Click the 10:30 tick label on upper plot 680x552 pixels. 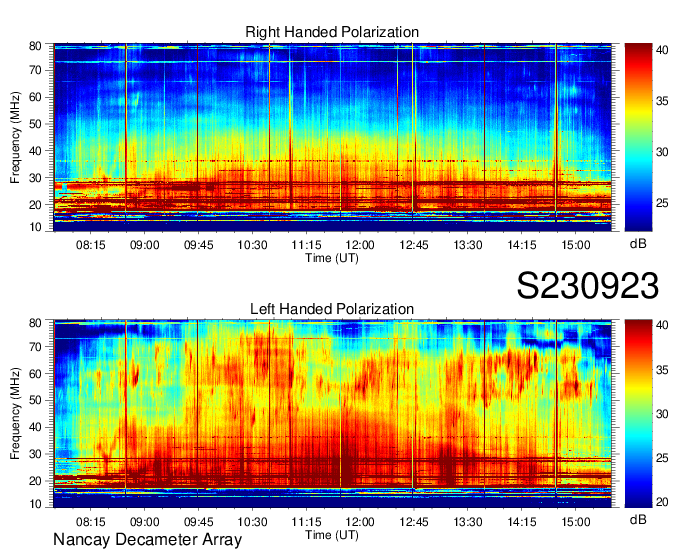coord(252,245)
